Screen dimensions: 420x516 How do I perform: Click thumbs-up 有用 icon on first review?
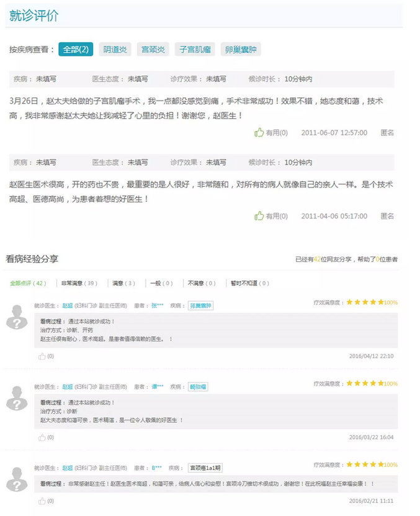pyautogui.click(x=259, y=132)
